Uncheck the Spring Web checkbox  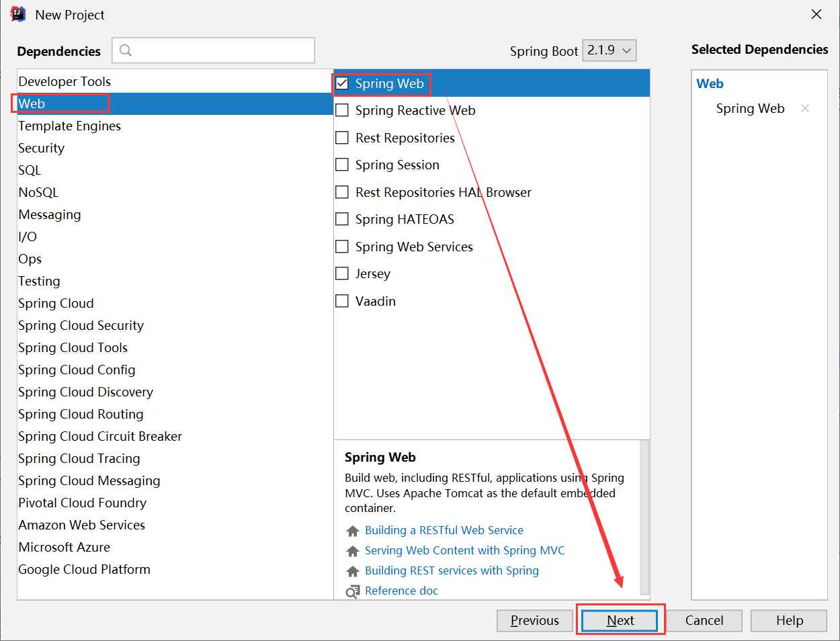coord(342,83)
